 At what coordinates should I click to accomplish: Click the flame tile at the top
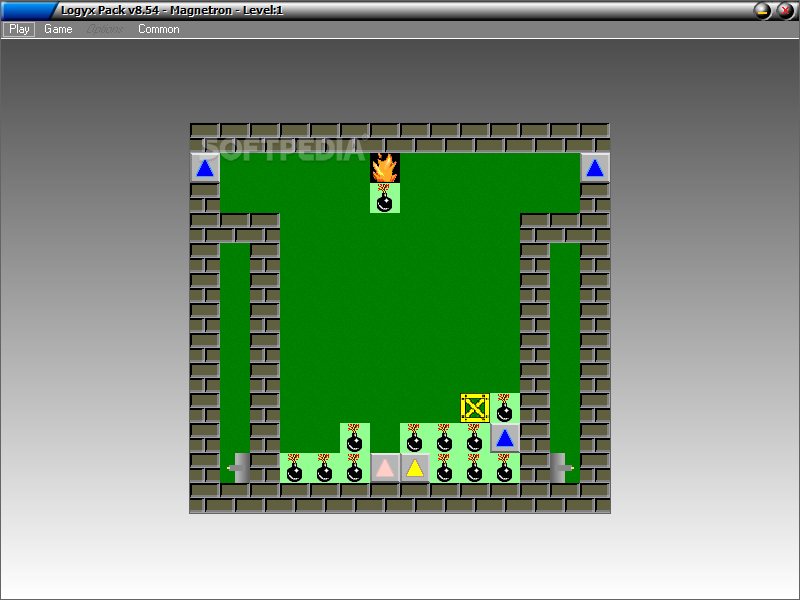(x=385, y=168)
